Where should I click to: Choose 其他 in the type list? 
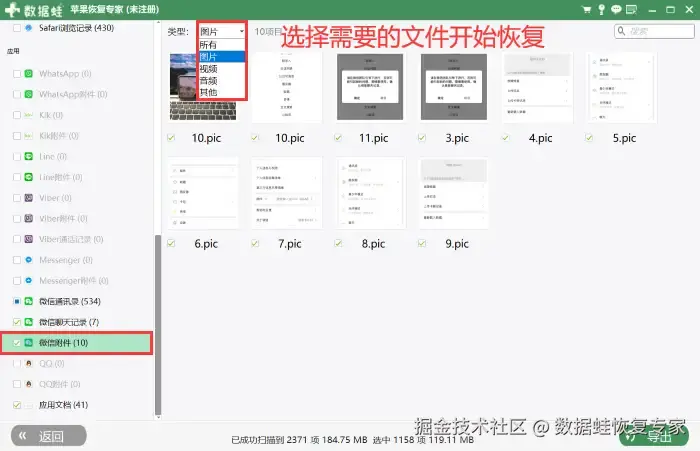(222, 92)
